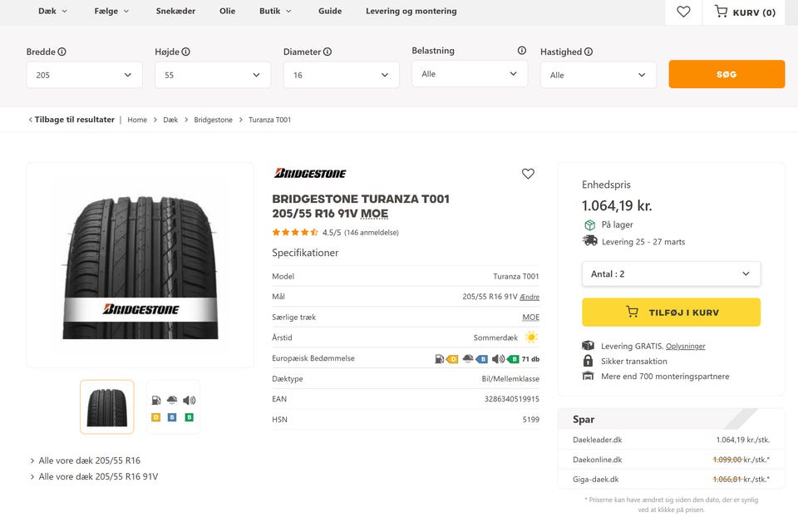Open the Antal quantity dropdown

(x=671, y=273)
